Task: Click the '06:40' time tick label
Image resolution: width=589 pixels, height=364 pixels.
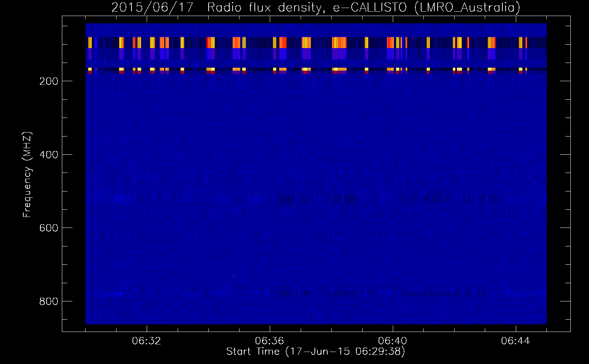Action: (x=393, y=341)
